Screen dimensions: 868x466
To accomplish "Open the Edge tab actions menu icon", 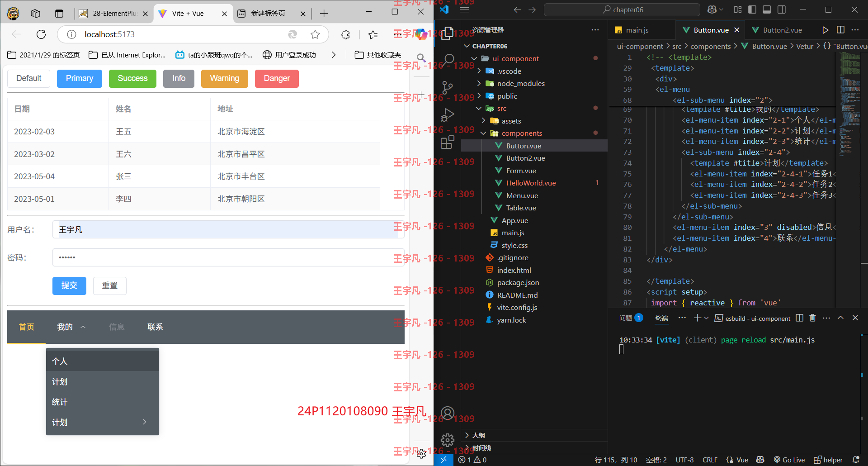I will pyautogui.click(x=59, y=14).
